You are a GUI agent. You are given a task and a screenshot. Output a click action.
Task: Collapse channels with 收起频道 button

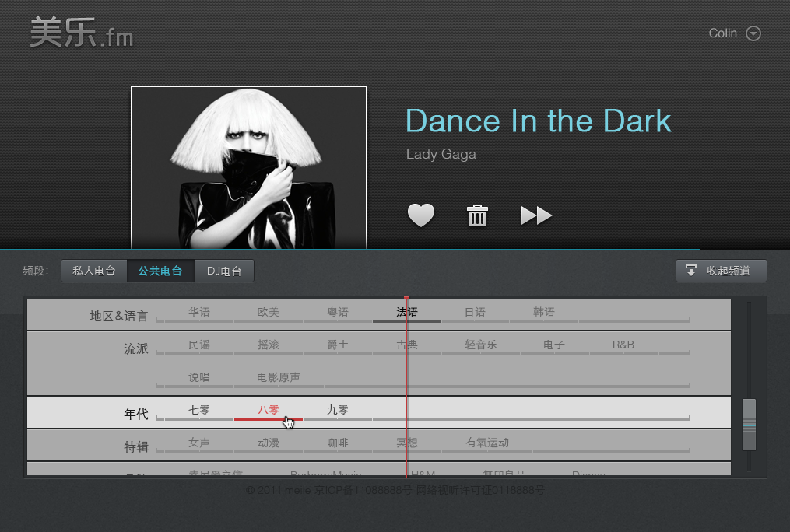pyautogui.click(x=721, y=271)
